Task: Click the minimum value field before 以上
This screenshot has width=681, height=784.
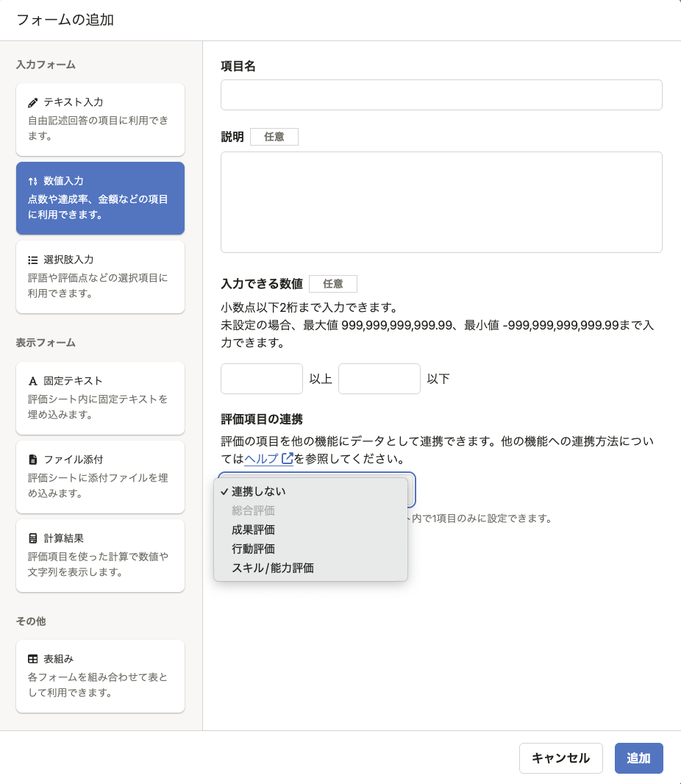Action: 261,379
